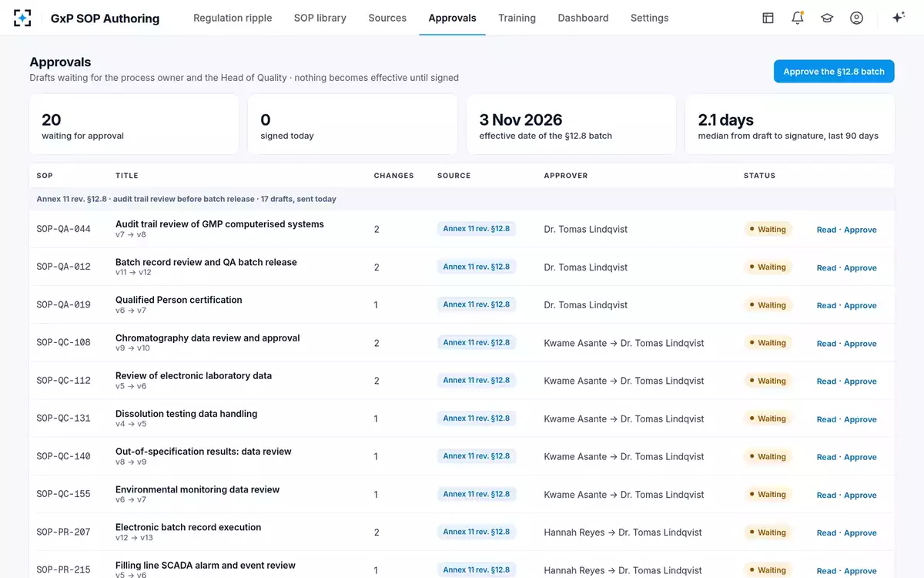Click the STATUS column header

pos(759,176)
